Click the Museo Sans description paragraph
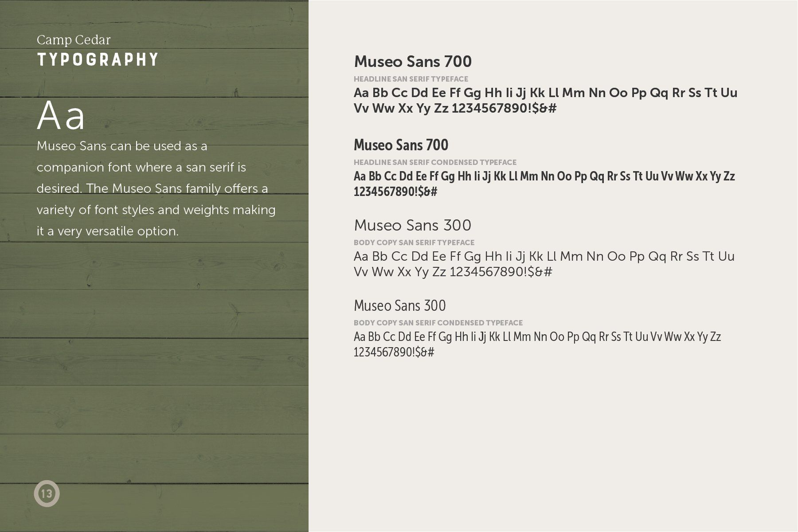The image size is (798, 532). click(155, 188)
